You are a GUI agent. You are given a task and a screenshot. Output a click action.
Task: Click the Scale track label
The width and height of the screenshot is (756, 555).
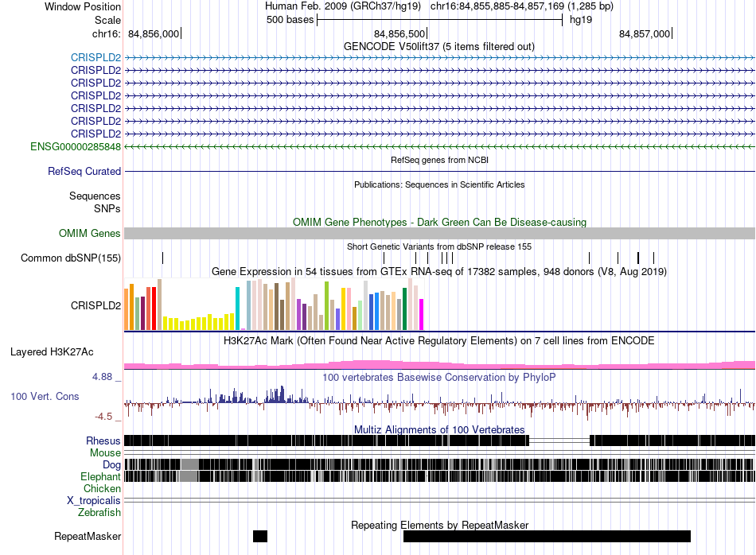[107, 20]
